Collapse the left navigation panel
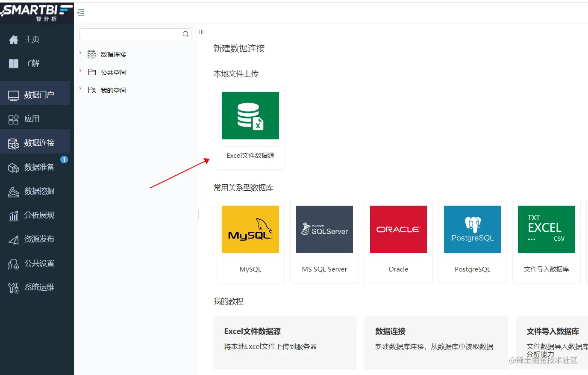This screenshot has height=375, width=588. point(81,13)
